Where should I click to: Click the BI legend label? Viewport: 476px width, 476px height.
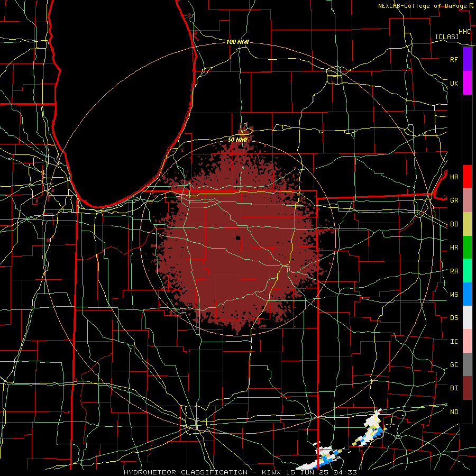[454, 388]
